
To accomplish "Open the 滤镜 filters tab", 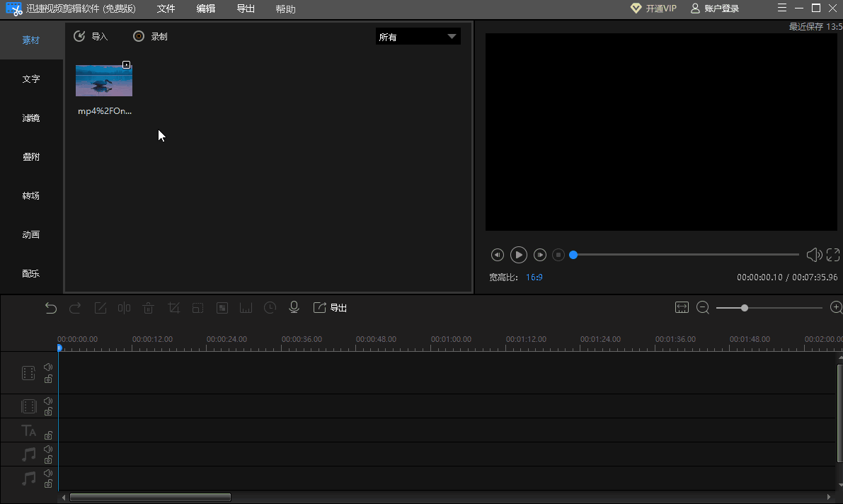I will 31,118.
